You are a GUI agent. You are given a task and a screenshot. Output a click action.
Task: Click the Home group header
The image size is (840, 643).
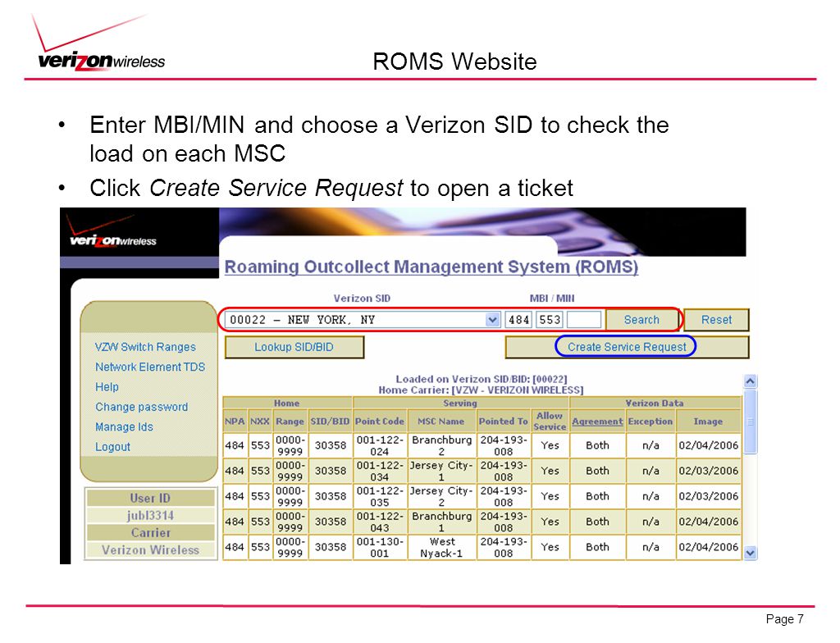(286, 403)
